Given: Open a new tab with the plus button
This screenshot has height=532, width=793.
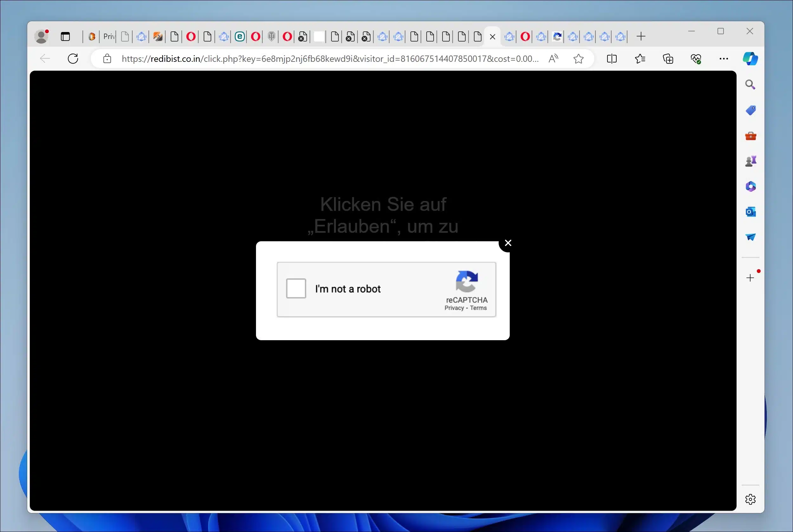Looking at the screenshot, I should point(641,36).
